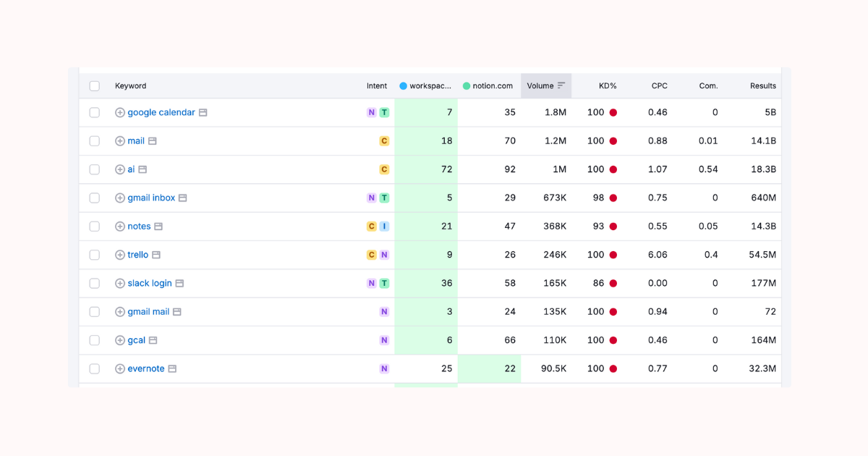Viewport: 868px width, 456px height.
Task: Check the evernote row checkbox
Action: click(x=95, y=368)
